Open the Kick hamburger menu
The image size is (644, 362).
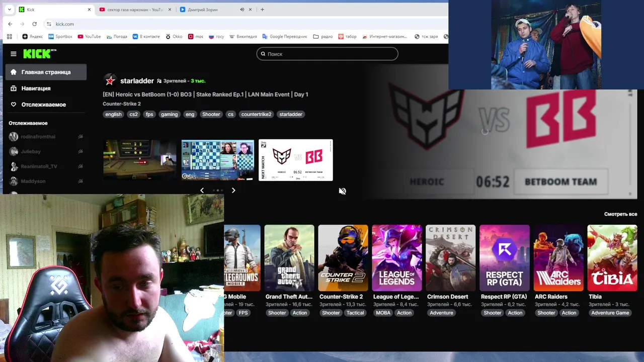(14, 54)
